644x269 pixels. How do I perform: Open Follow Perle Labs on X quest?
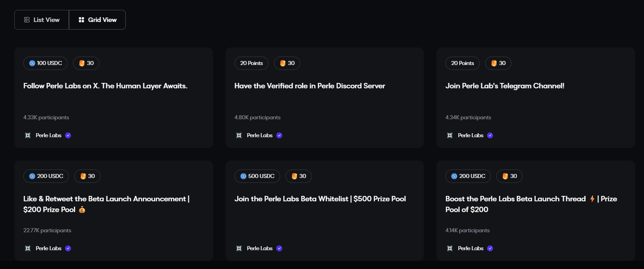tap(105, 86)
